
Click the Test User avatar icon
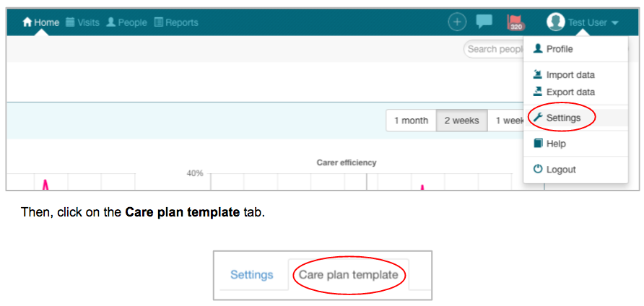(x=555, y=22)
